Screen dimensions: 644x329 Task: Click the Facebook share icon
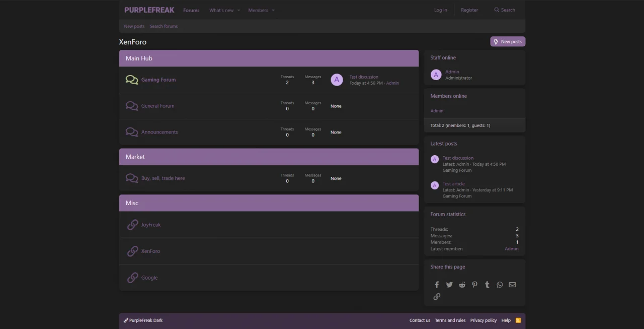437,285
